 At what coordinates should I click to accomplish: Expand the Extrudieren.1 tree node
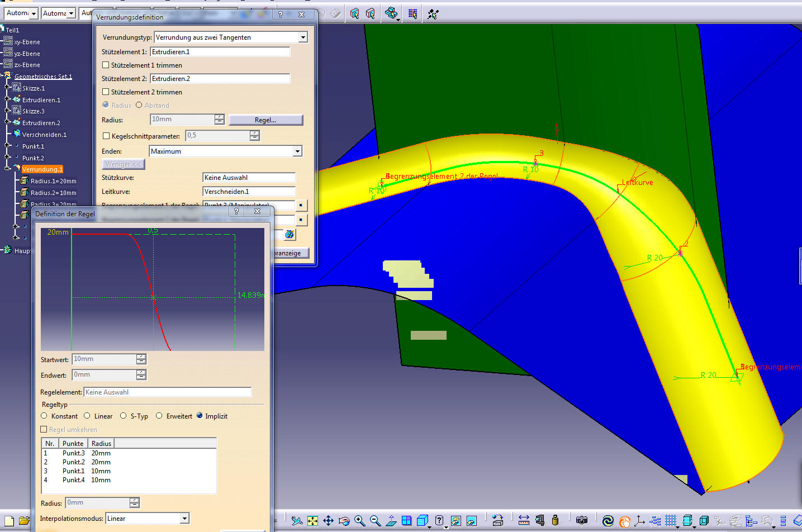7,99
